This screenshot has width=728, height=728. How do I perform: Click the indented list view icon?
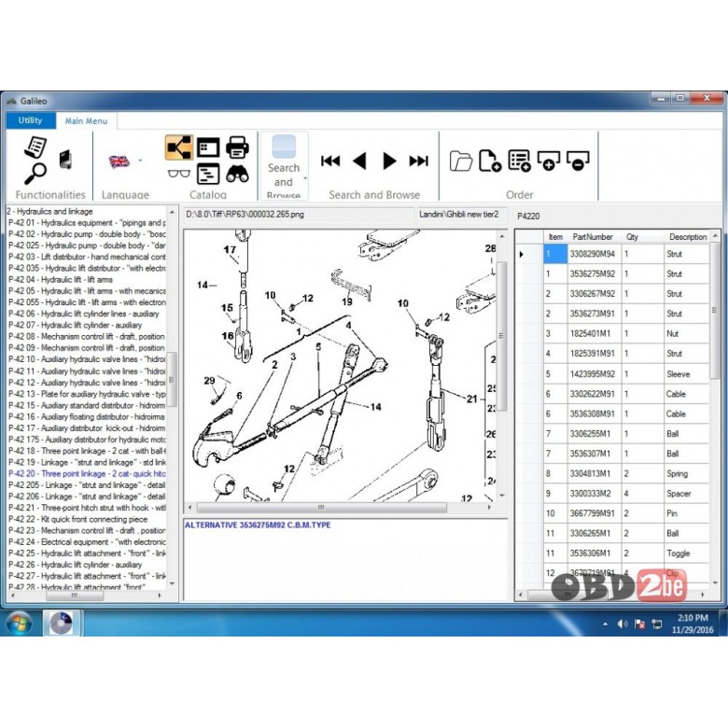tap(208, 175)
